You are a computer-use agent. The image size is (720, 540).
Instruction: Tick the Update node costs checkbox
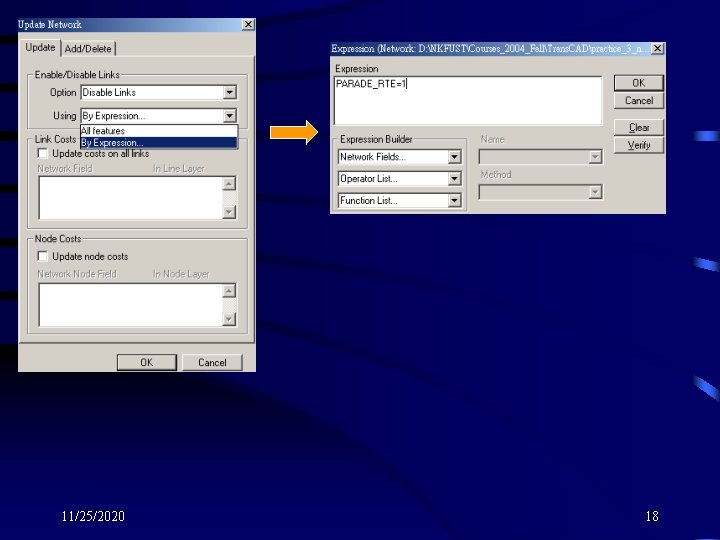[x=42, y=256]
